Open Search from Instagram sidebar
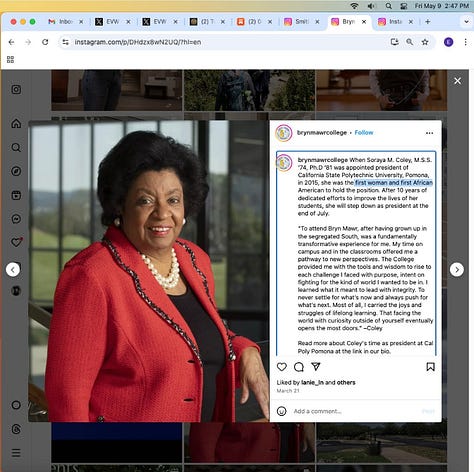The width and height of the screenshot is (474, 472). coord(16,147)
